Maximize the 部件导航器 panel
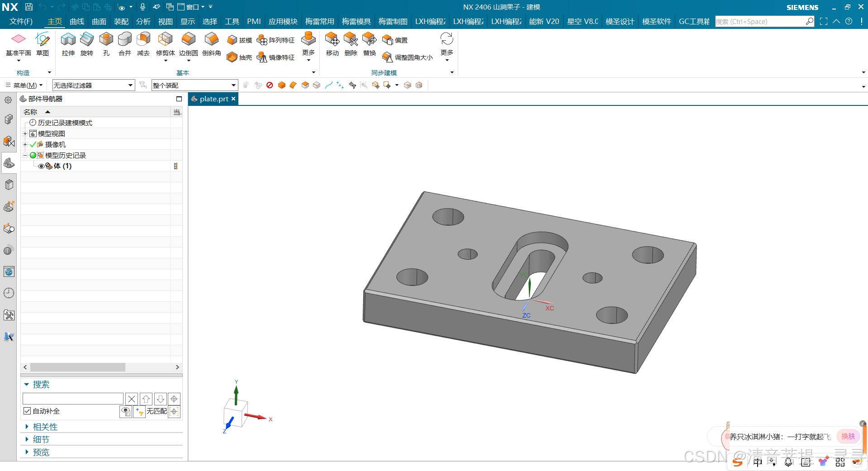The width and height of the screenshot is (868, 471). pos(179,99)
